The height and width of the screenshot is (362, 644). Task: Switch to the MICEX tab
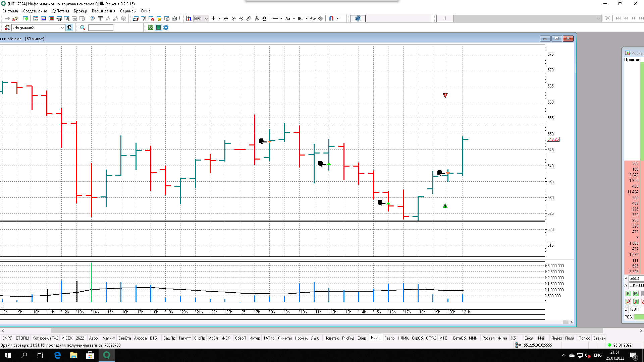pos(67,338)
